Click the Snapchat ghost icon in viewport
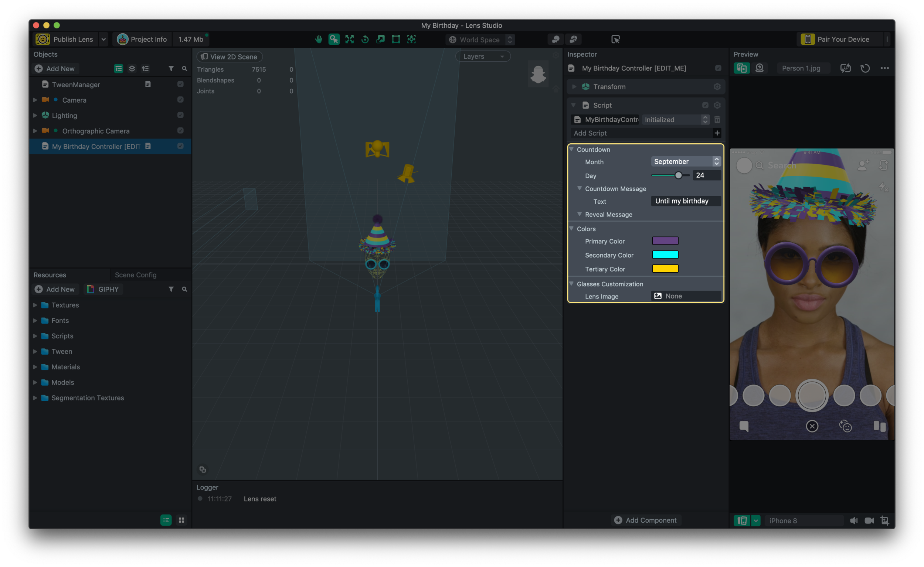 [x=538, y=74]
